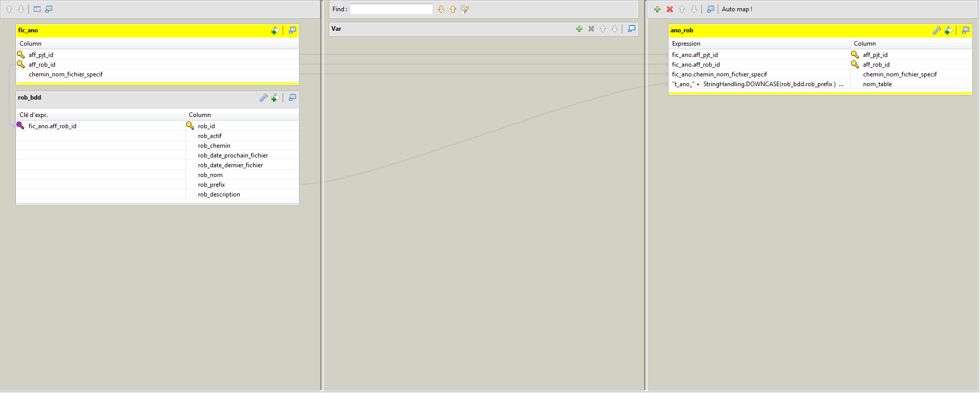Add a new Var variable
The height and width of the screenshot is (393, 980).
pos(579,29)
